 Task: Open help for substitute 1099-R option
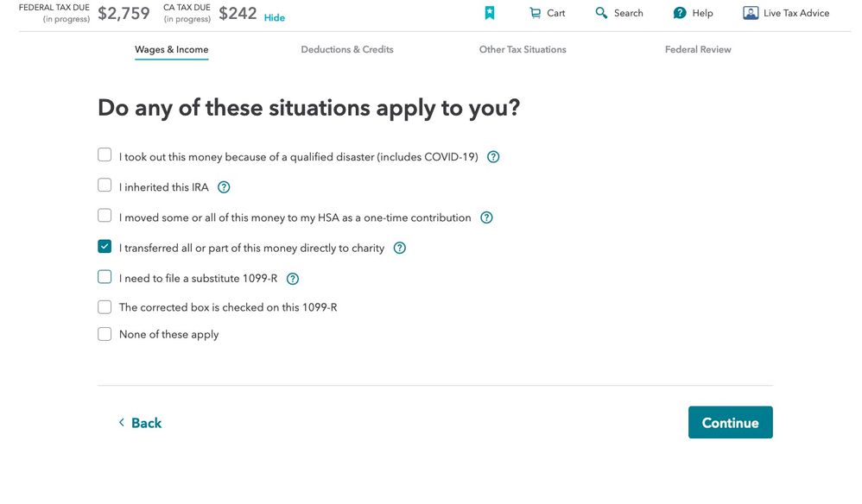(293, 279)
